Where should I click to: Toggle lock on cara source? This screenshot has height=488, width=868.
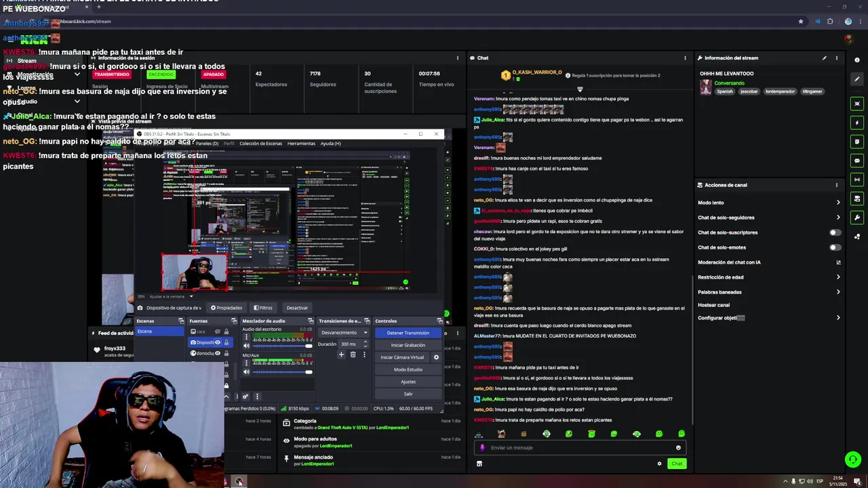[x=226, y=331]
